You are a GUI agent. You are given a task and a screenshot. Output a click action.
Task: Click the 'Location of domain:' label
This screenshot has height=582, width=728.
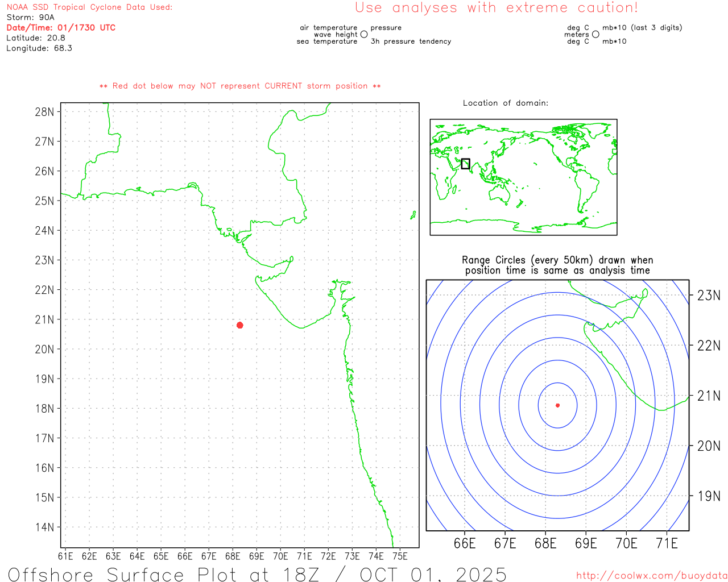click(x=506, y=103)
